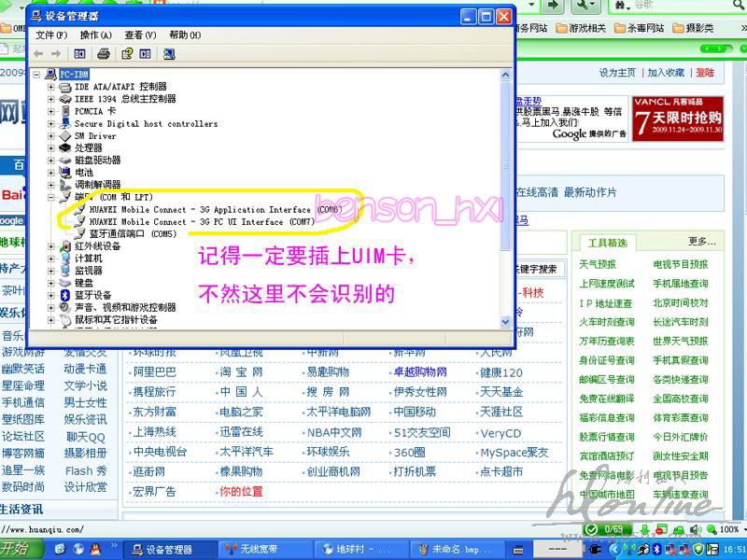The height and width of the screenshot is (560, 747).
Task: Click the Scan for hardware changes icon
Action: [169, 54]
